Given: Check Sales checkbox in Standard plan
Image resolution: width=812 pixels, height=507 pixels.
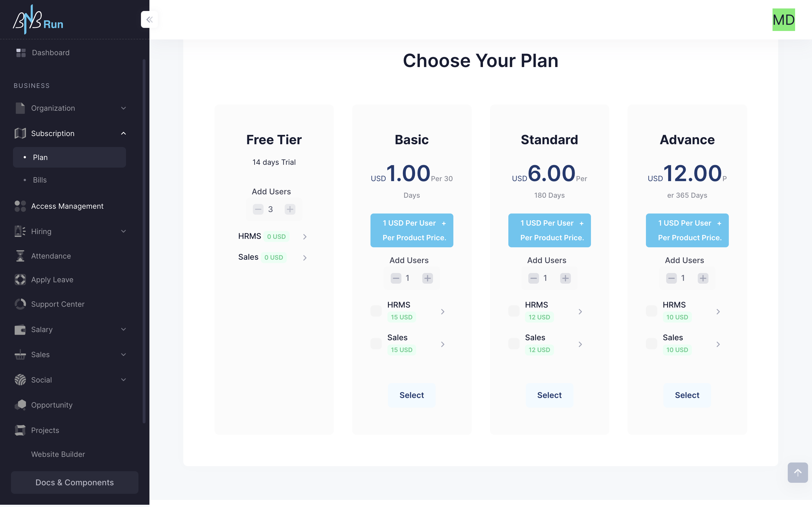Looking at the screenshot, I should pos(514,344).
